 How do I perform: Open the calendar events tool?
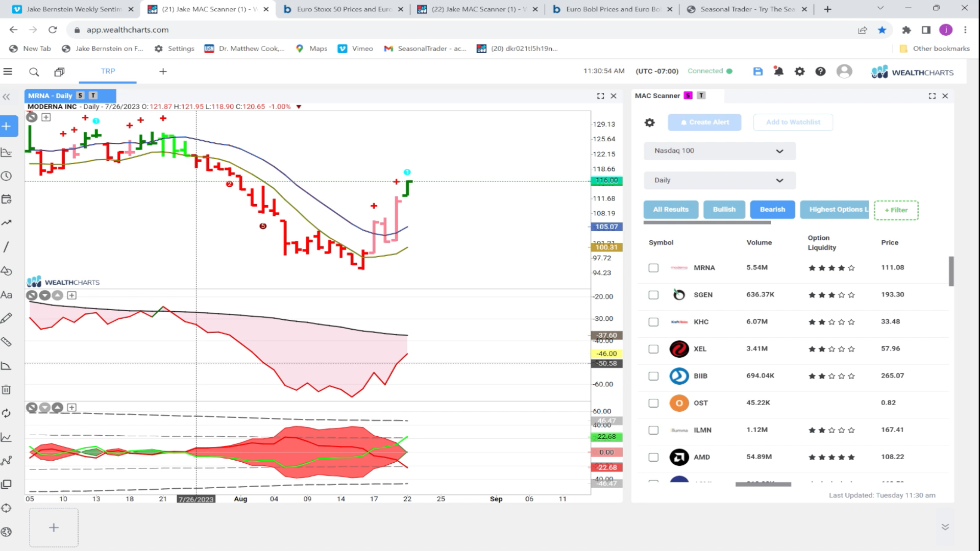click(x=7, y=199)
